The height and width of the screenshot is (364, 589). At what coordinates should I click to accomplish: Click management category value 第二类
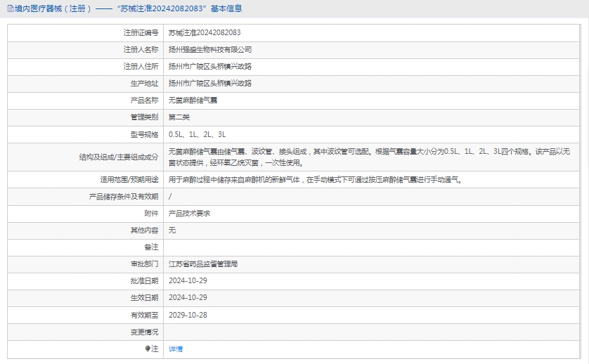[x=179, y=117]
